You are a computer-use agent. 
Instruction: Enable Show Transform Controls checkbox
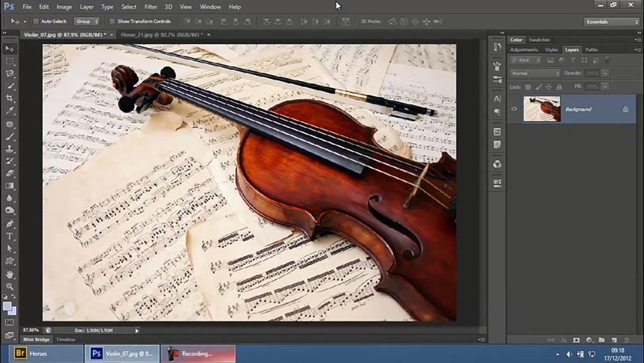112,22
